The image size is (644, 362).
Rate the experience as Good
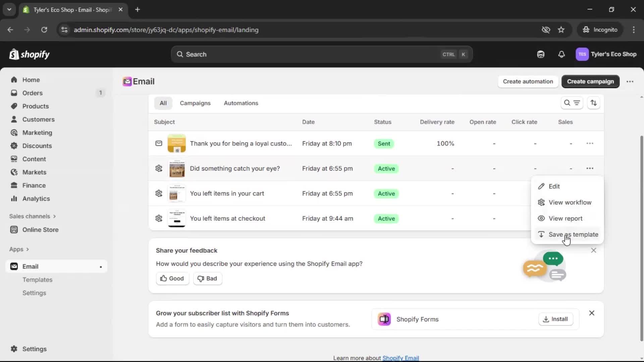pyautogui.click(x=172, y=279)
